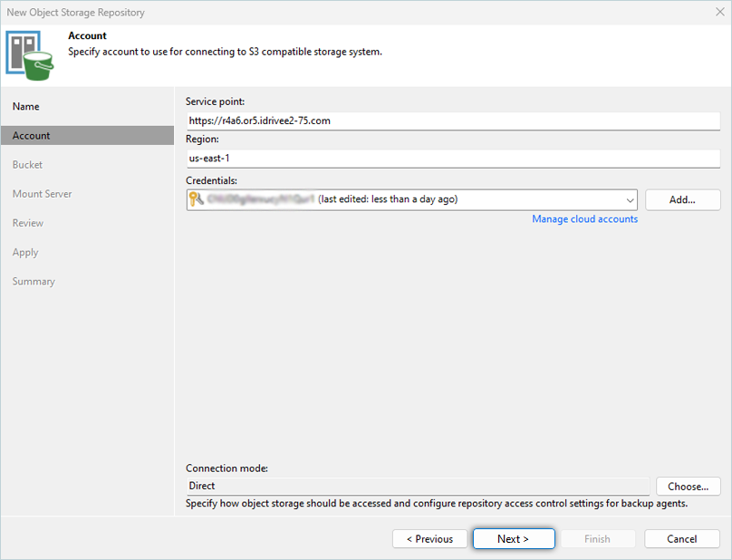Jump to the Review step
This screenshot has width=732, height=560.
point(28,223)
